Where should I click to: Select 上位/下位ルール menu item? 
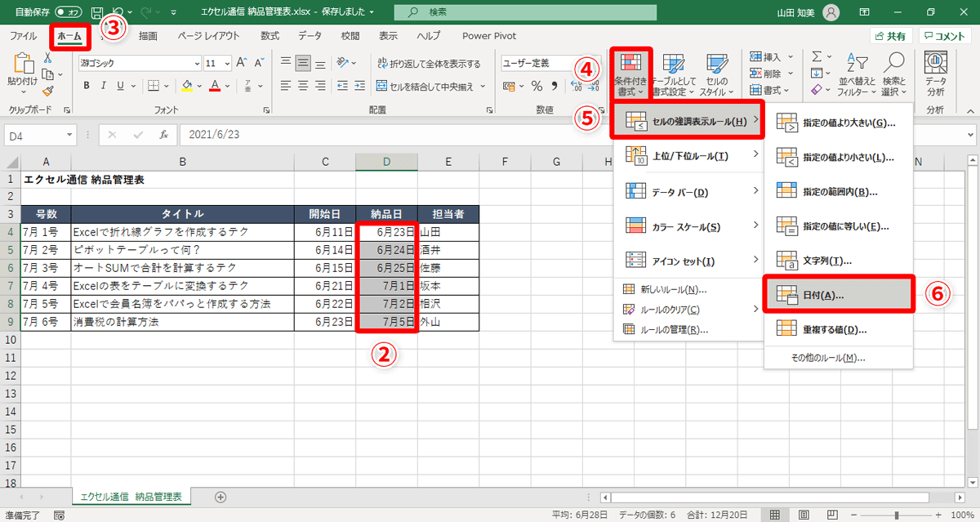click(x=689, y=155)
